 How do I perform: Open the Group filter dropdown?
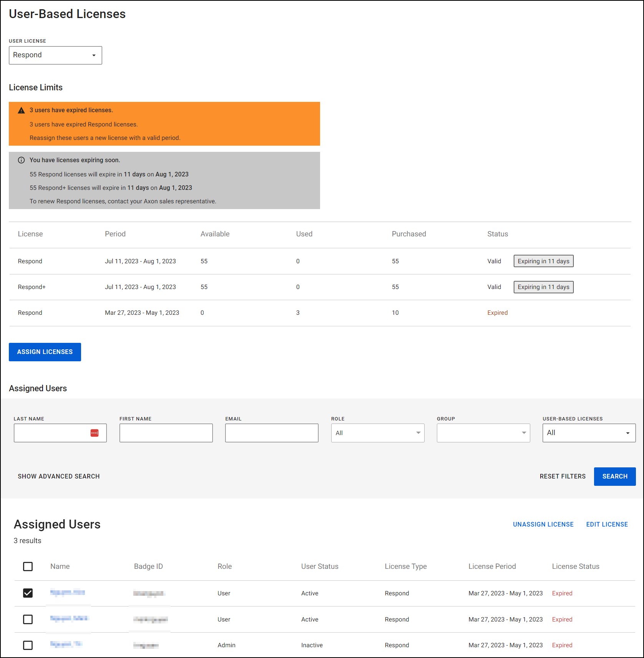483,433
